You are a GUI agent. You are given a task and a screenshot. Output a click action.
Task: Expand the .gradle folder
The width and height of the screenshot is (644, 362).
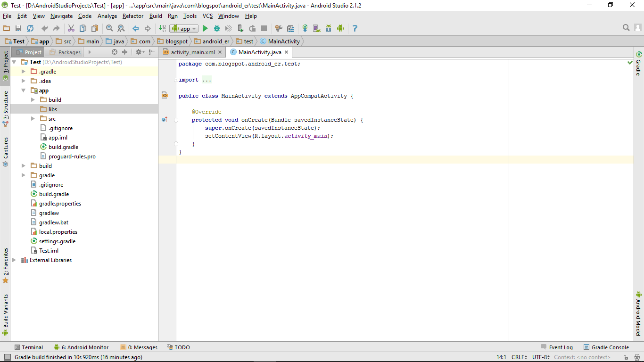coord(24,72)
